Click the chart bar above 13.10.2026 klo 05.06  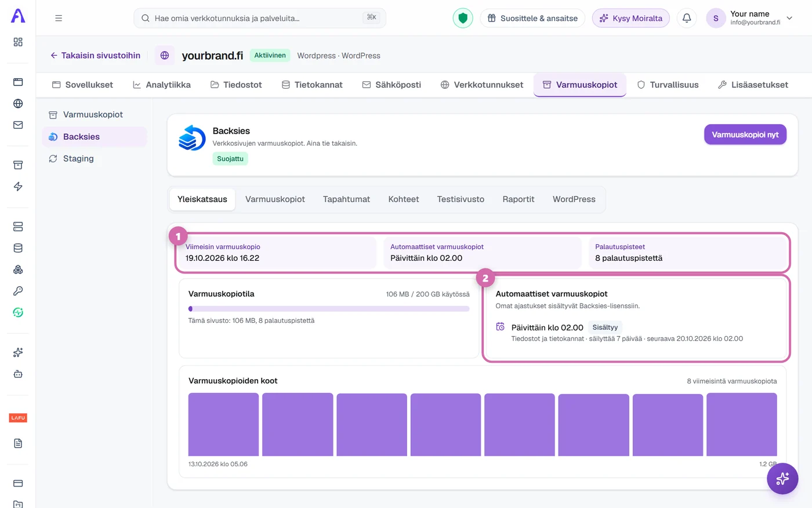223,424
